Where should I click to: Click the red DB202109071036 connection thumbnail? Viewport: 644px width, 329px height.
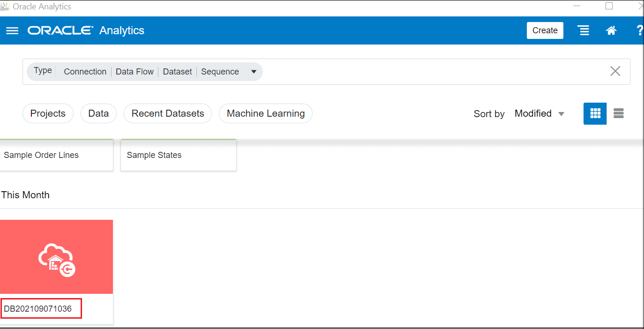57,257
